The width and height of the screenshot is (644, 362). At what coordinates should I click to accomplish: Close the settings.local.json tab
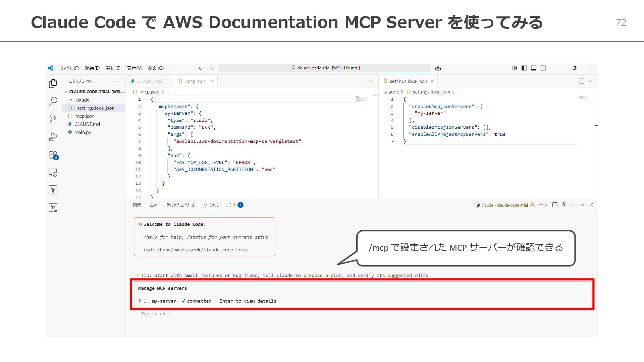point(432,81)
